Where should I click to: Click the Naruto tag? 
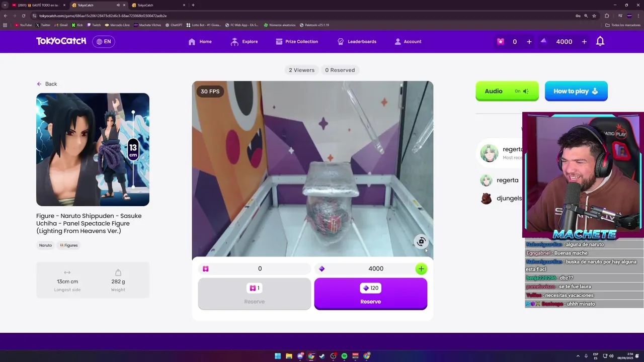click(45, 245)
